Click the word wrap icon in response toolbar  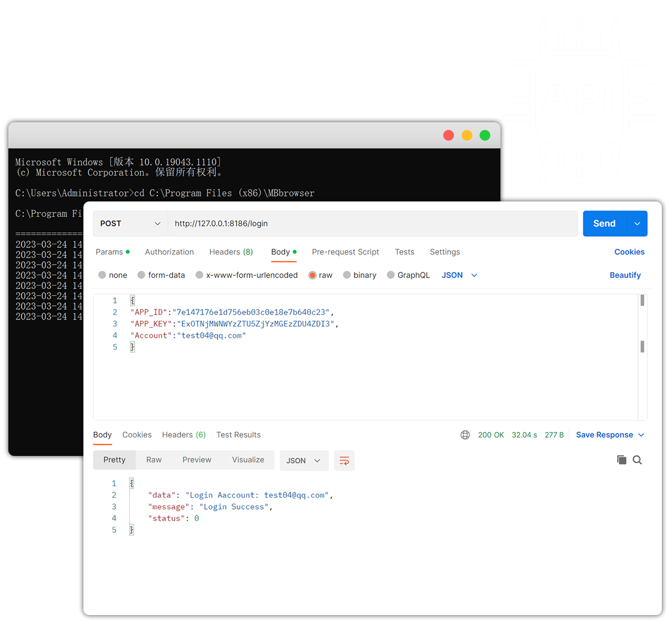344,461
